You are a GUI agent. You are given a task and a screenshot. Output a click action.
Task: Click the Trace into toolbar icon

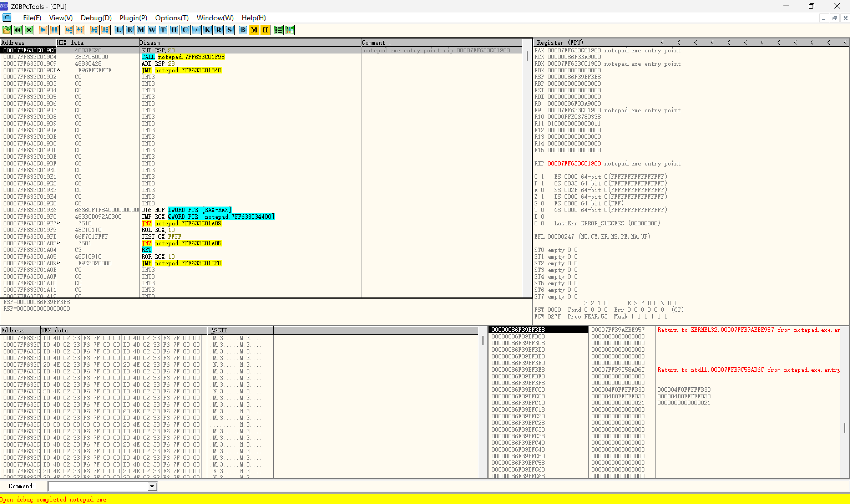point(94,30)
